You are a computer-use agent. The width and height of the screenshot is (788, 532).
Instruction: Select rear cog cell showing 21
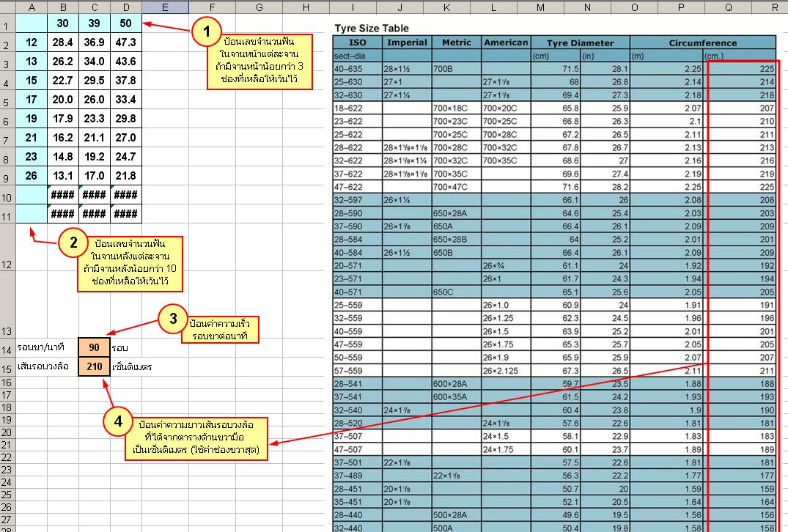[x=32, y=138]
